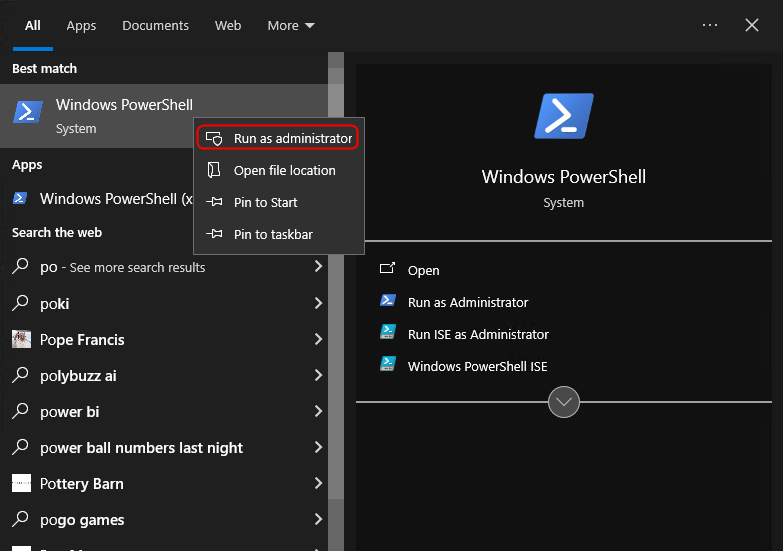The image size is (783, 551).
Task: Expand the poki suggestion arrow
Action: (318, 304)
